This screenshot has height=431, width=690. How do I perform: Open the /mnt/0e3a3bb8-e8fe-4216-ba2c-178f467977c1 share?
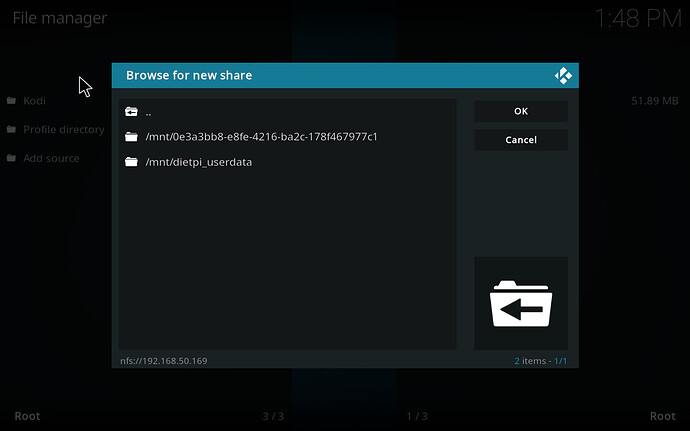click(x=261, y=137)
